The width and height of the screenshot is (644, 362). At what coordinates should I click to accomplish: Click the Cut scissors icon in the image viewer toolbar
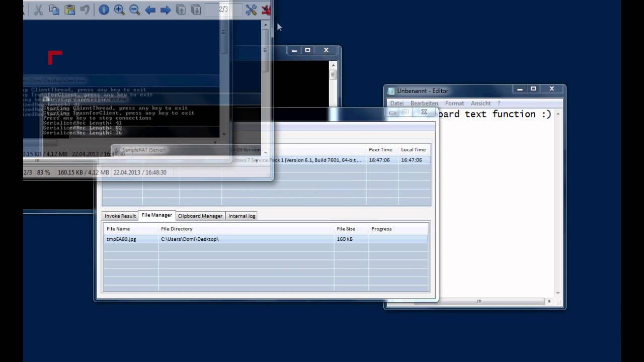(38, 10)
